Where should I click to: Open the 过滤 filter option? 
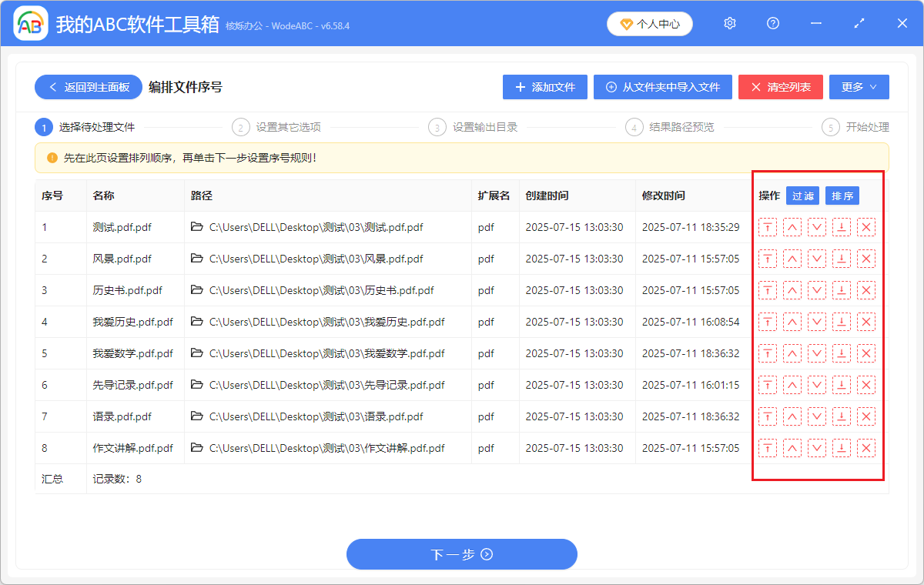(x=803, y=196)
